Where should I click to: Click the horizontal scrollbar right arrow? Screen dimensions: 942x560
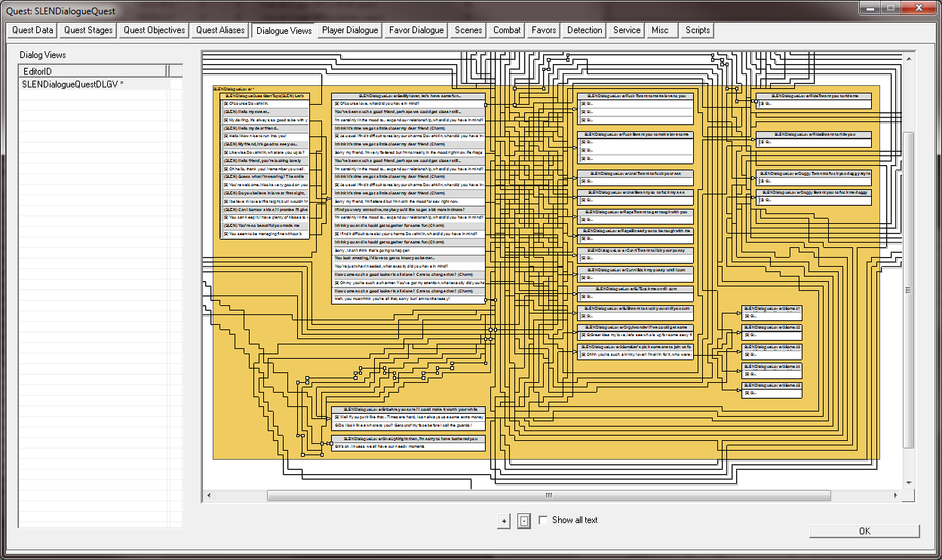894,495
